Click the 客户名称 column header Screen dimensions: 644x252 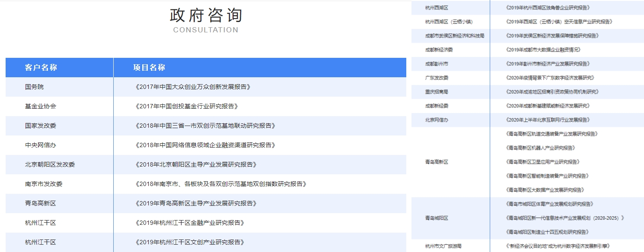41,67
